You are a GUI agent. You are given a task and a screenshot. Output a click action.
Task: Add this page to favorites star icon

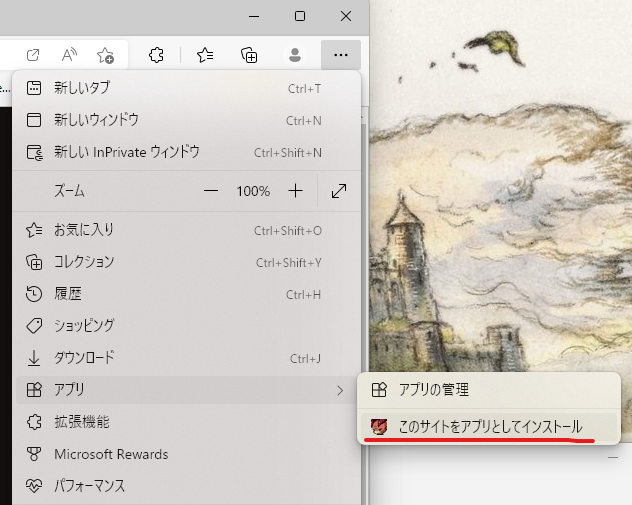pyautogui.click(x=105, y=55)
